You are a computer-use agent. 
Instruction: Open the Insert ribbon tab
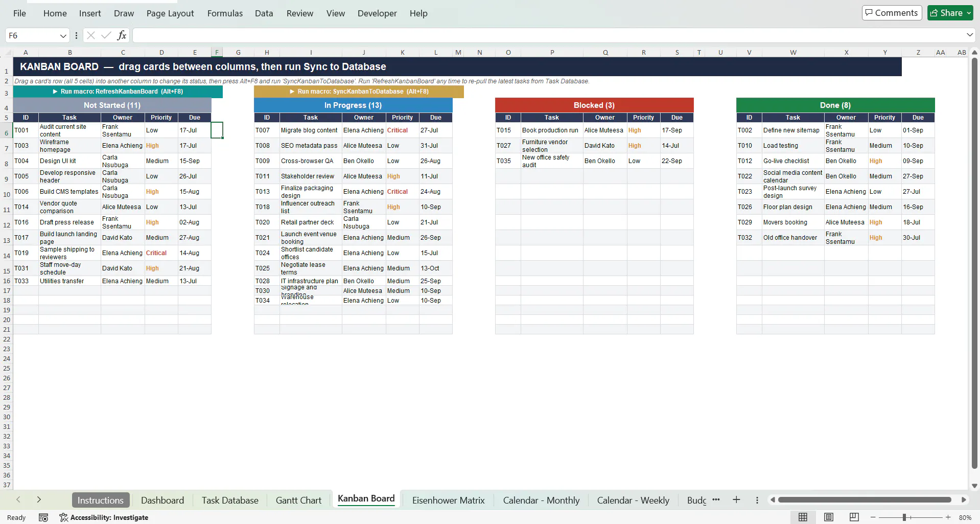coord(90,13)
